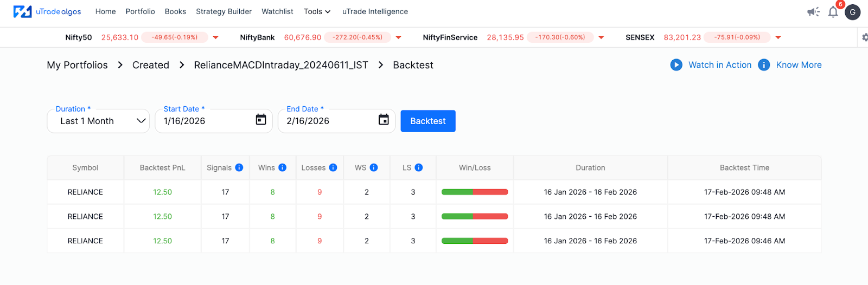868x285 pixels.
Task: Open the End Date calendar picker icon
Action: (384, 120)
